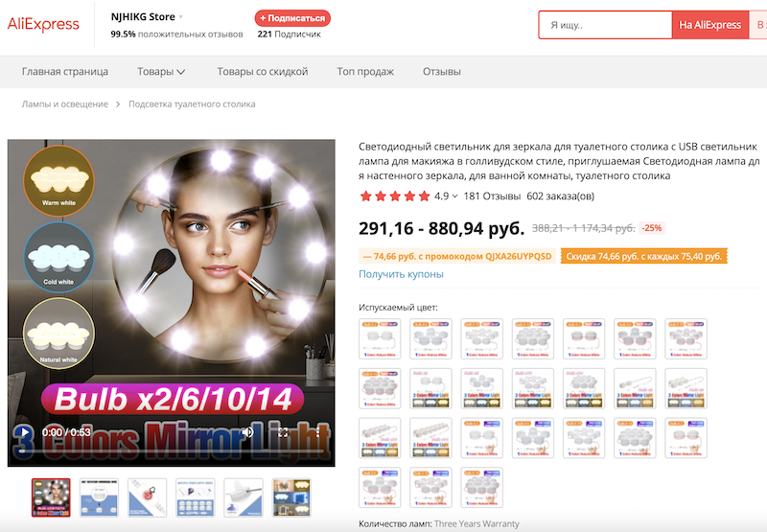The width and height of the screenshot is (767, 532).
Task: Click the AliExpress logo
Action: pos(44,25)
